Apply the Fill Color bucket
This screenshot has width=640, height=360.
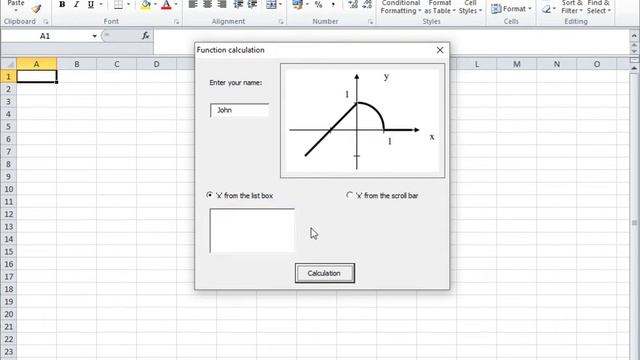coord(146,4)
